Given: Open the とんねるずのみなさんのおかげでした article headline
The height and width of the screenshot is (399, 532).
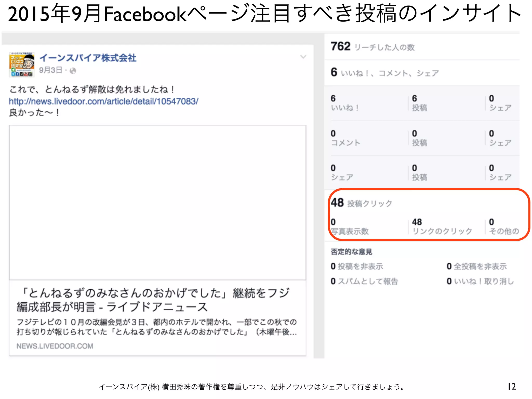Looking at the screenshot, I should 153,300.
